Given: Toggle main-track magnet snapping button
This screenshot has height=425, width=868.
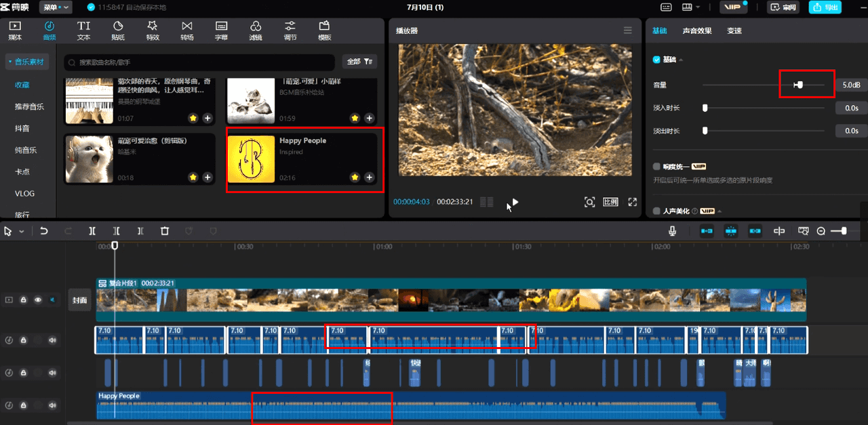Looking at the screenshot, I should [x=707, y=231].
